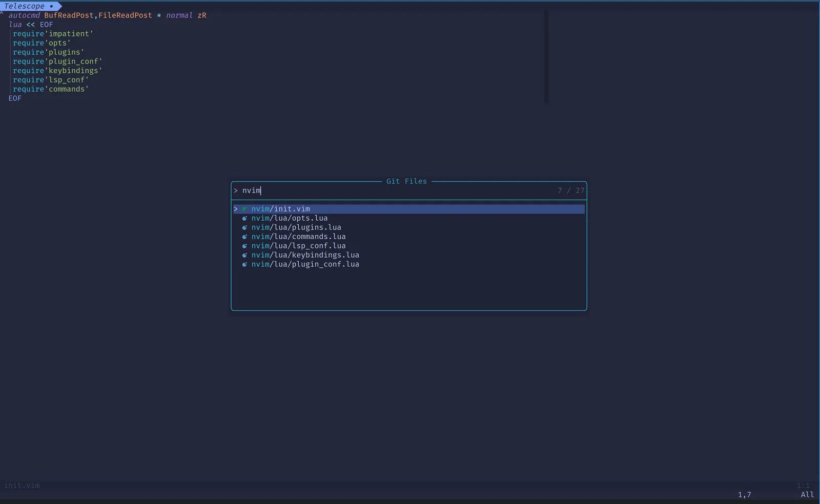Place cursor on the lua << EOF line
This screenshot has width=820, height=504.
(x=31, y=25)
